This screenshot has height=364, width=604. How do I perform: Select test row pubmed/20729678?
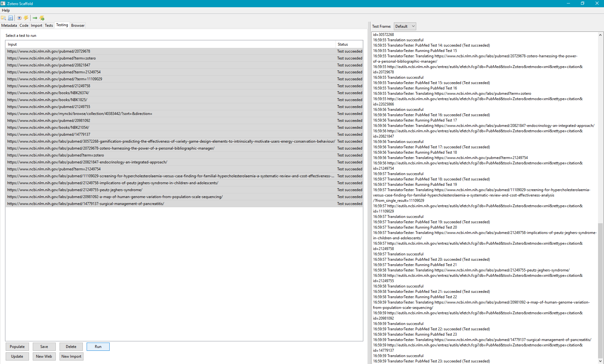(x=184, y=51)
